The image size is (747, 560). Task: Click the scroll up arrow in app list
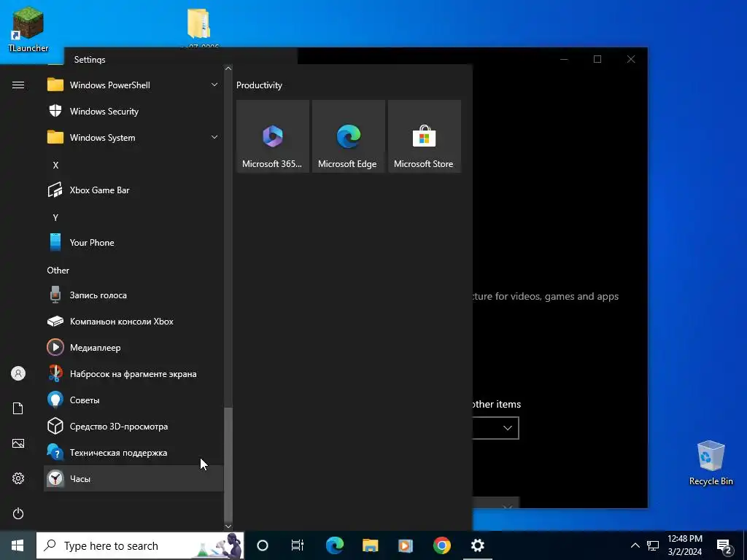click(x=228, y=69)
